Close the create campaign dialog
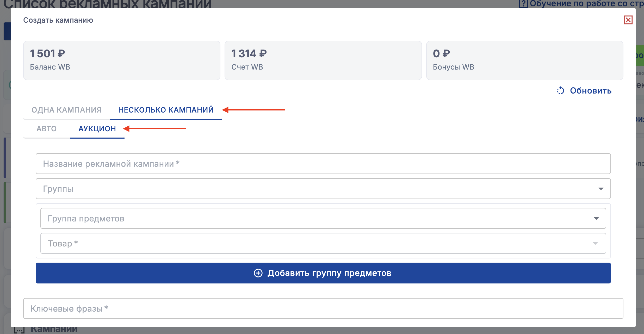The image size is (644, 334). [628, 20]
